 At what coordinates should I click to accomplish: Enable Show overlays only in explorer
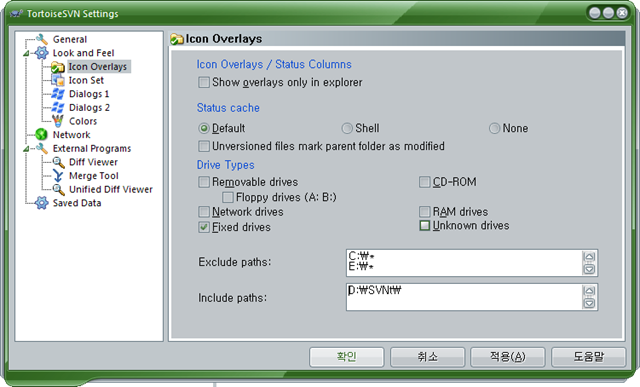[204, 82]
